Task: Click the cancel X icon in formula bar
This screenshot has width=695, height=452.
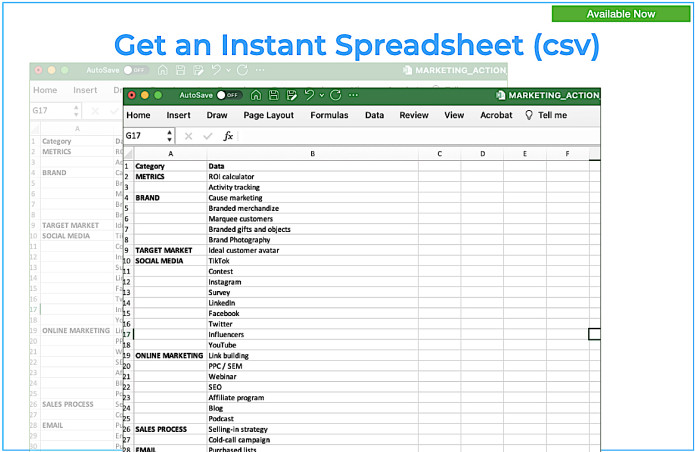Action: coord(188,135)
